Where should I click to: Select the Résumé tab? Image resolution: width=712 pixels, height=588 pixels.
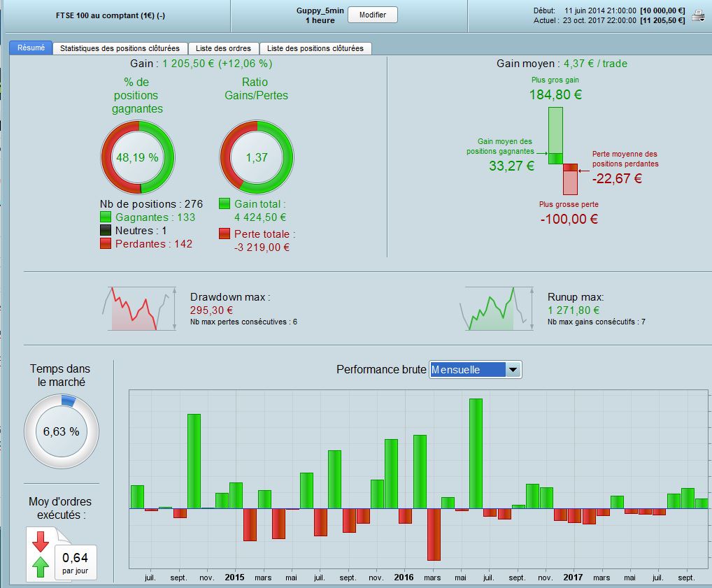pos(31,48)
